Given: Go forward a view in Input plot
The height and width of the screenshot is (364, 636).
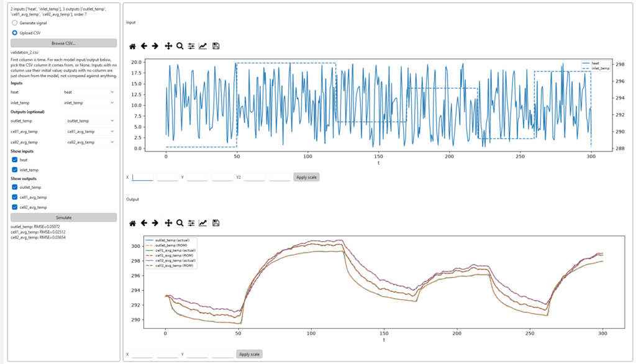Looking at the screenshot, I should coord(155,46).
